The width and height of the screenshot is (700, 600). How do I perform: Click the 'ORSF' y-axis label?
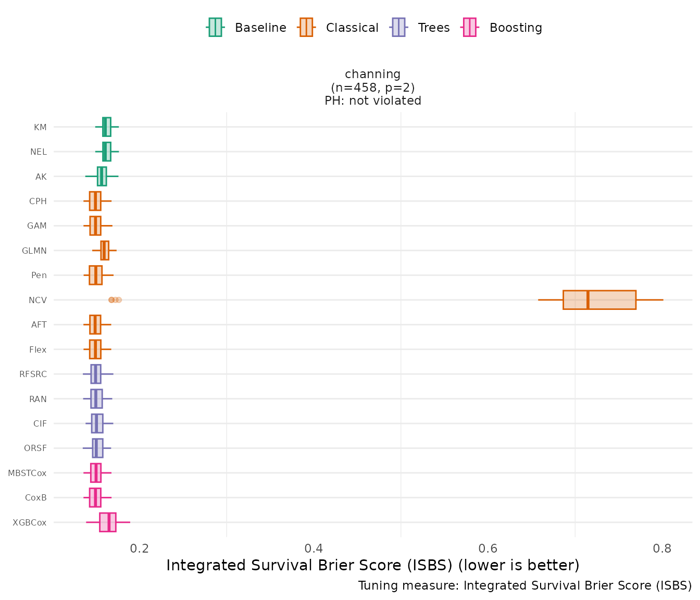(35, 448)
